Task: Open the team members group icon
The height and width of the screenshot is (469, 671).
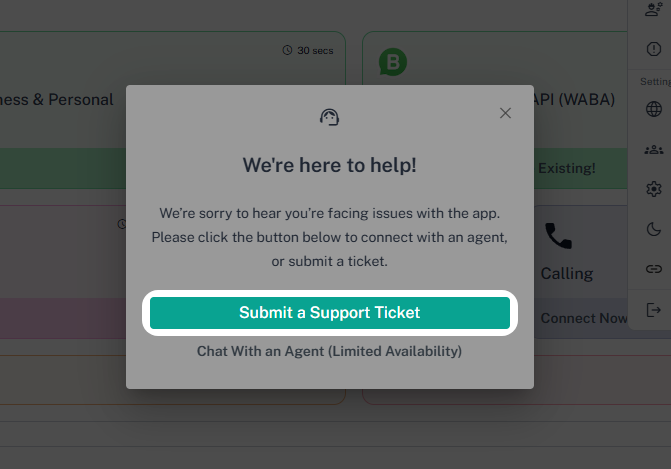Action: pos(654,149)
